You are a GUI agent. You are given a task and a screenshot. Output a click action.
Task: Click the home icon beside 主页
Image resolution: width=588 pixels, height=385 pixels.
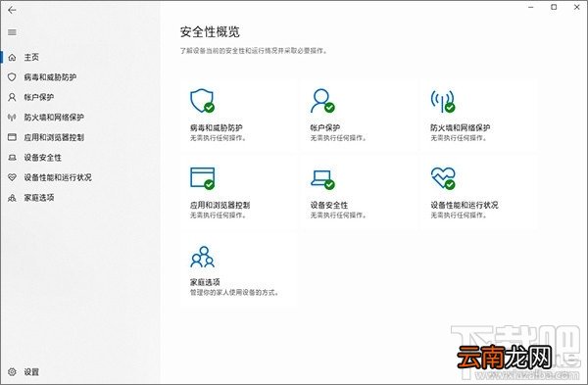point(12,57)
